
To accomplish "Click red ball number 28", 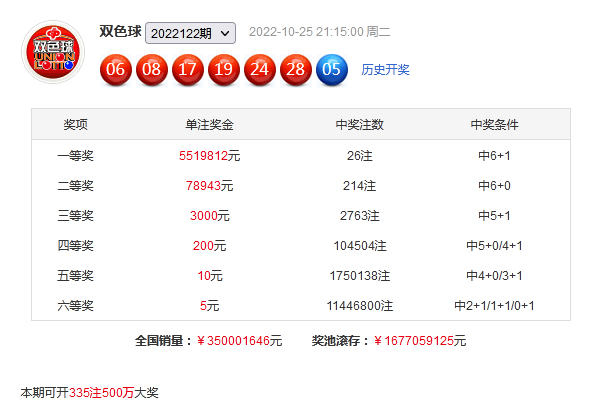I will click(296, 70).
